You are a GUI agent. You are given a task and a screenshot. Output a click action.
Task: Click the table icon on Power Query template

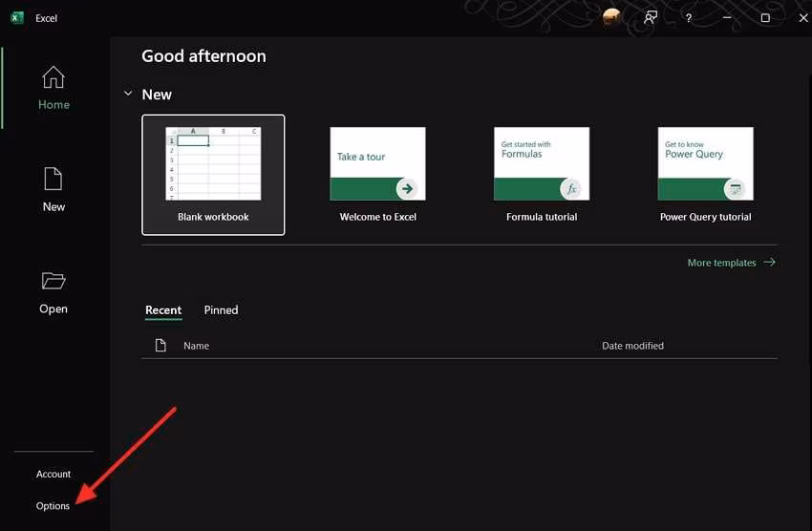coord(736,188)
